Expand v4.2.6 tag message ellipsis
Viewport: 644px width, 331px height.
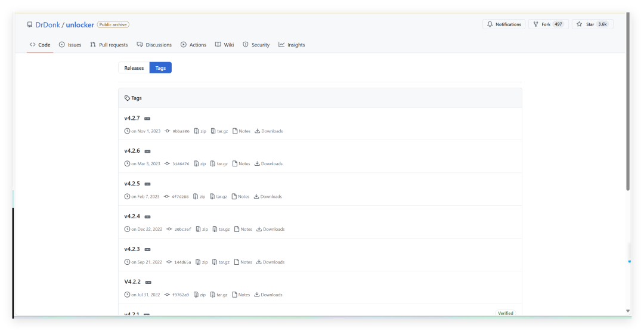pyautogui.click(x=147, y=151)
